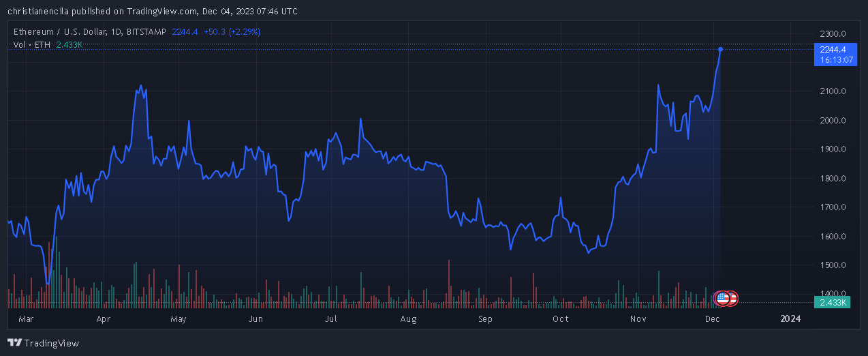This screenshot has width=868, height=356.
Task: Click the volume value label 2.433K on axis
Action: click(833, 302)
